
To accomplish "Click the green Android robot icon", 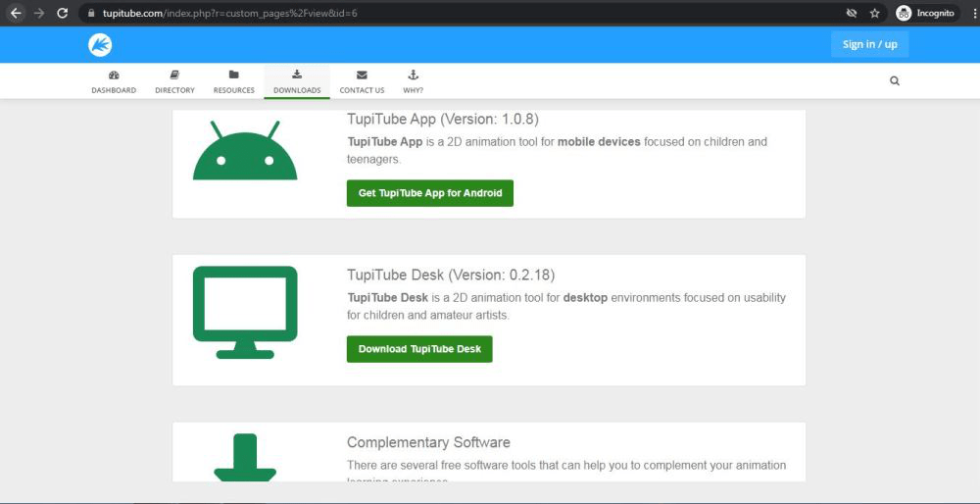I will [x=245, y=150].
